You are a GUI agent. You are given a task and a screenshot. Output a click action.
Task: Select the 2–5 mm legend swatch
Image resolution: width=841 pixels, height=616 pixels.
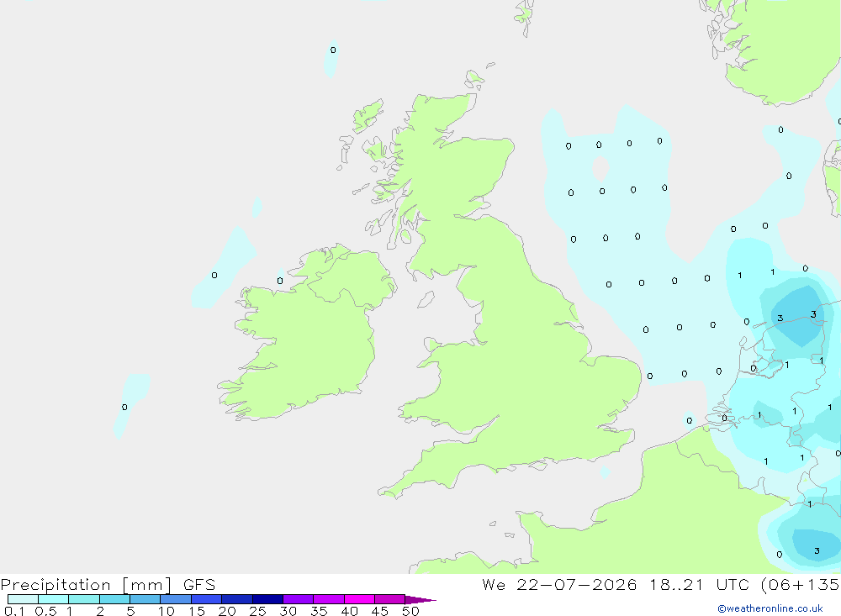point(114,599)
